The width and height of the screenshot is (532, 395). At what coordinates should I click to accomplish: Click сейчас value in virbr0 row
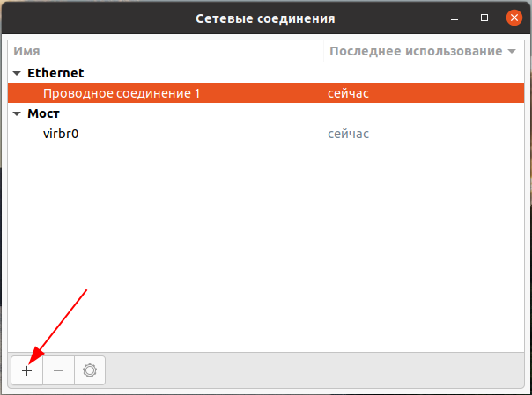(x=348, y=134)
